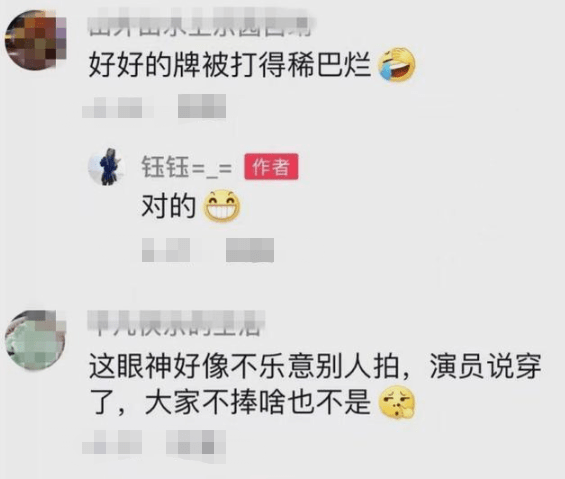The width and height of the screenshot is (565, 479).
Task: Click the blurred timestamp below the 对的 reply
Action: (166, 250)
